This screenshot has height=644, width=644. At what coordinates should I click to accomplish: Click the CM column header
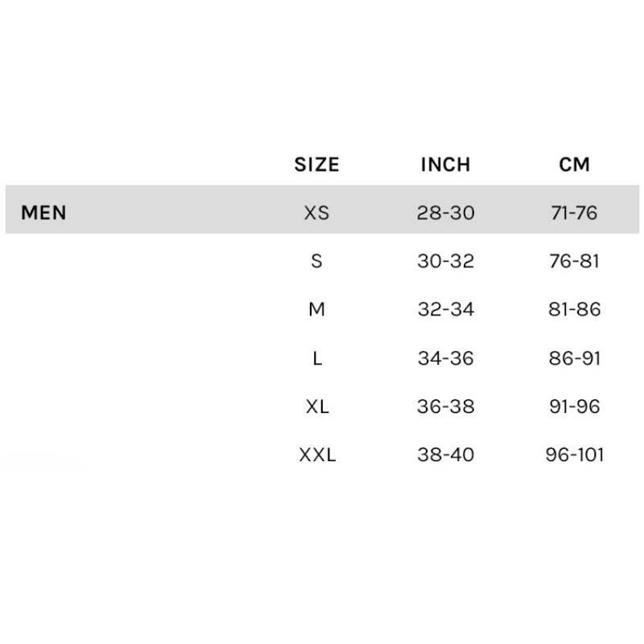[x=574, y=165]
